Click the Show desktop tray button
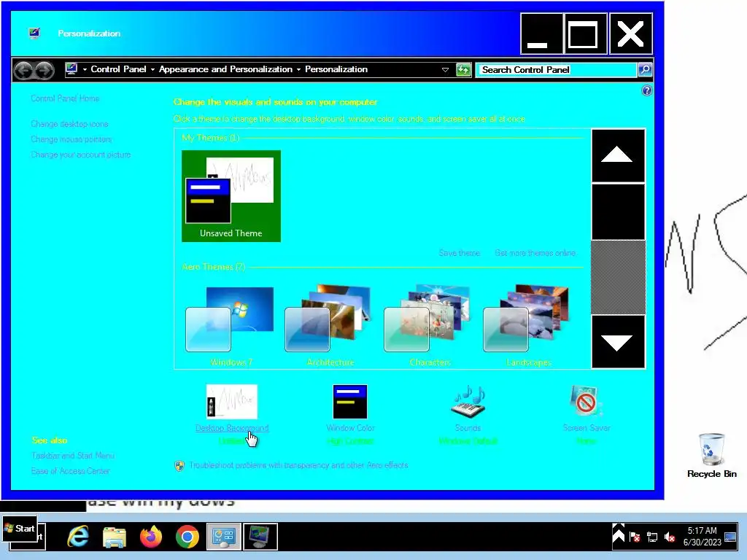 [x=731, y=537]
